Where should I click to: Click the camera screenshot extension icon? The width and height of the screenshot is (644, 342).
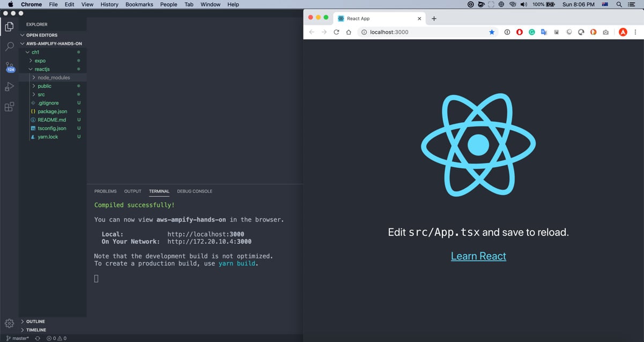point(605,32)
